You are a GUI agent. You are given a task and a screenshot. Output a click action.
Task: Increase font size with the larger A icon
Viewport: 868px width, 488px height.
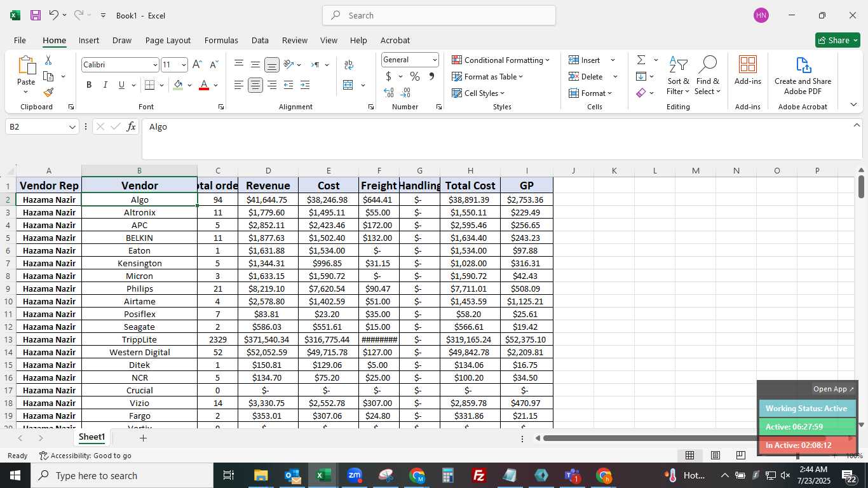[x=197, y=64]
